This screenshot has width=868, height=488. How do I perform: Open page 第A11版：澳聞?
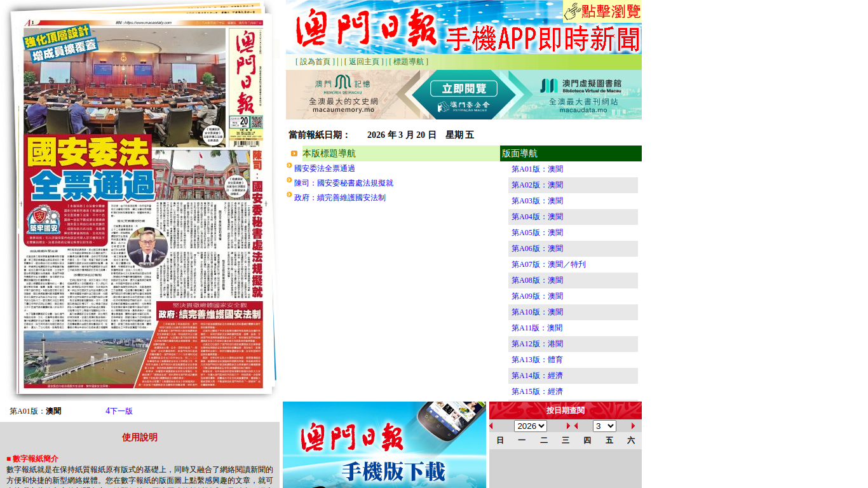[537, 328]
